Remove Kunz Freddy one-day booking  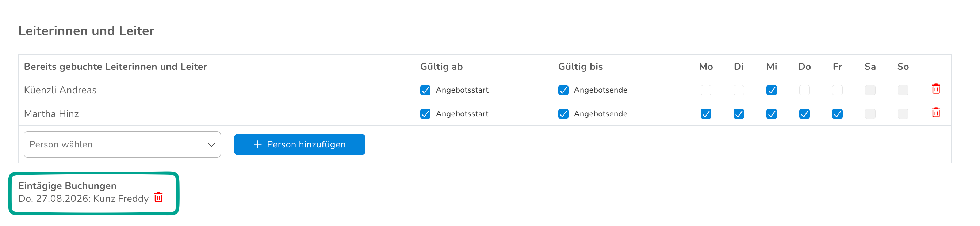158,197
